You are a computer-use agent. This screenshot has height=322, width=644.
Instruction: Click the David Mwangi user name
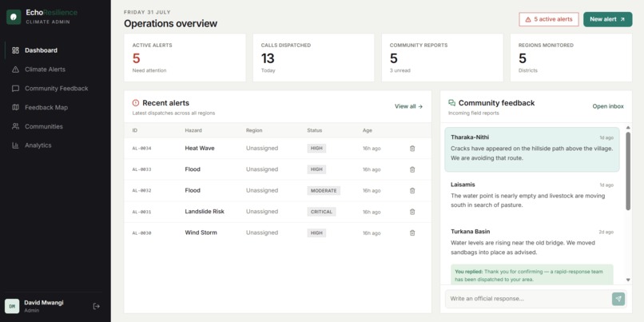click(x=44, y=303)
